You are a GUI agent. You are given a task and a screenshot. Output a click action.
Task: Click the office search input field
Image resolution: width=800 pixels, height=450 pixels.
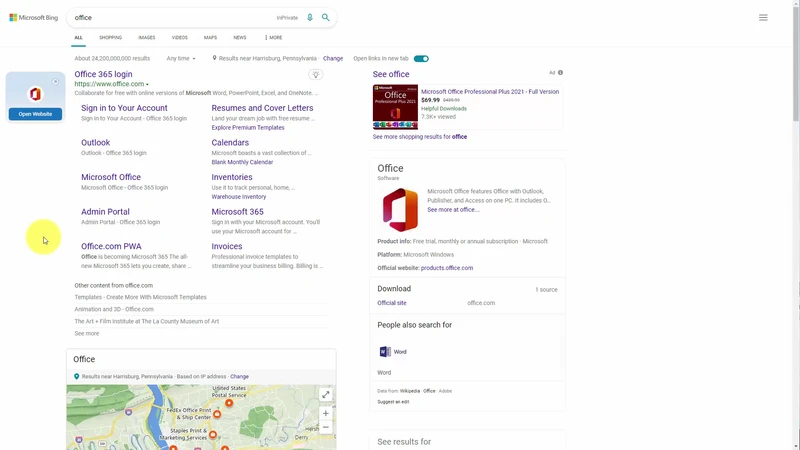[x=173, y=17]
